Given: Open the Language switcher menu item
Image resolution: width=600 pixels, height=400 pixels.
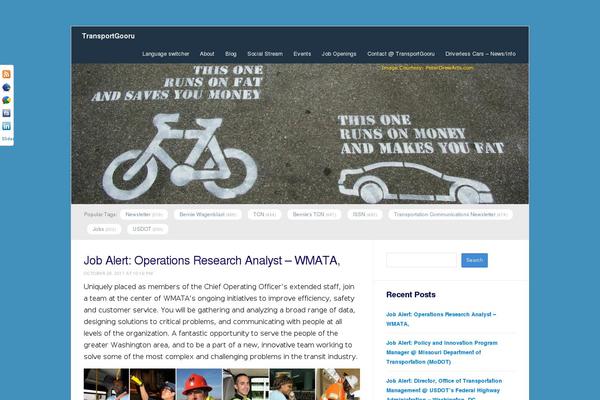Looking at the screenshot, I should point(166,54).
